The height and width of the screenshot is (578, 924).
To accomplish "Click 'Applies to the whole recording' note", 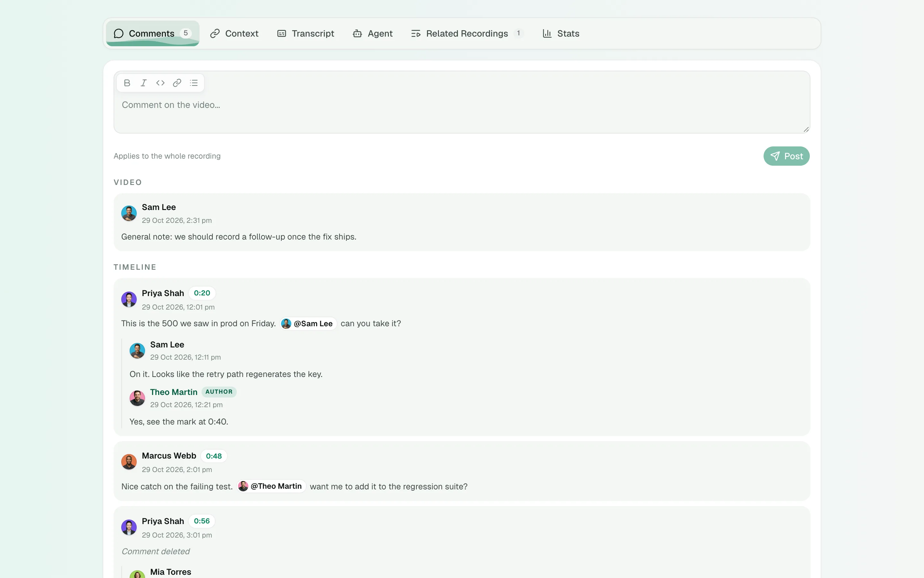I will click(x=167, y=156).
